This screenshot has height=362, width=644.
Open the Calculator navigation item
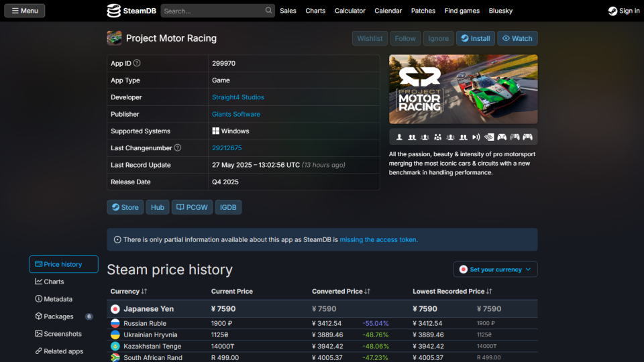click(x=350, y=11)
